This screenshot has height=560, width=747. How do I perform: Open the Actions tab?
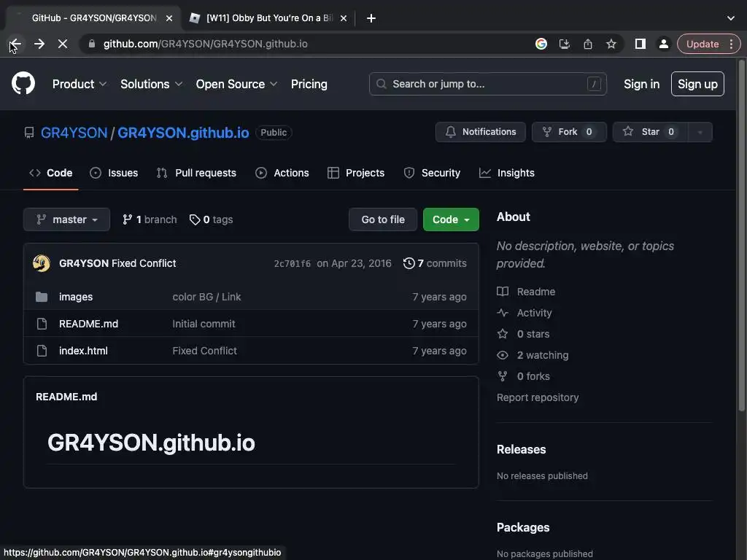click(x=282, y=173)
